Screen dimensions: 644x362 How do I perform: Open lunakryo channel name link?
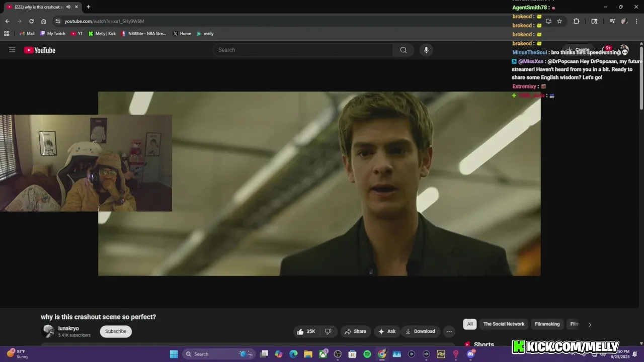coord(68,328)
